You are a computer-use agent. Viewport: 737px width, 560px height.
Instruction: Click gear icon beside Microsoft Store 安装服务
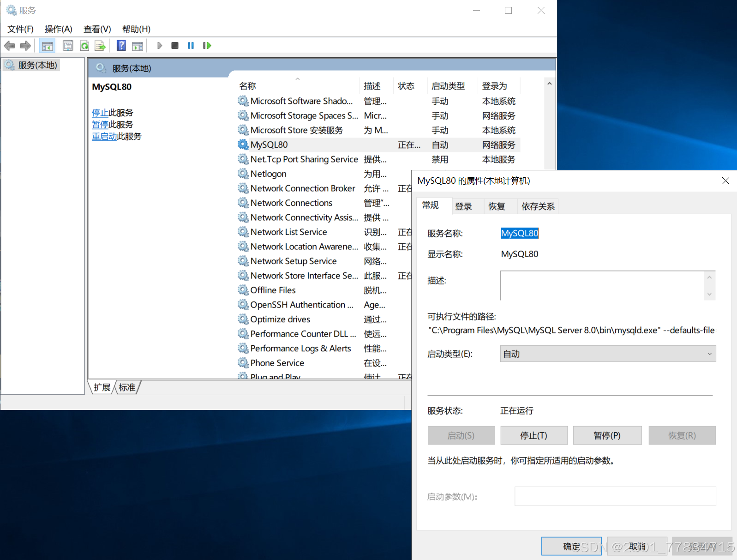(243, 130)
